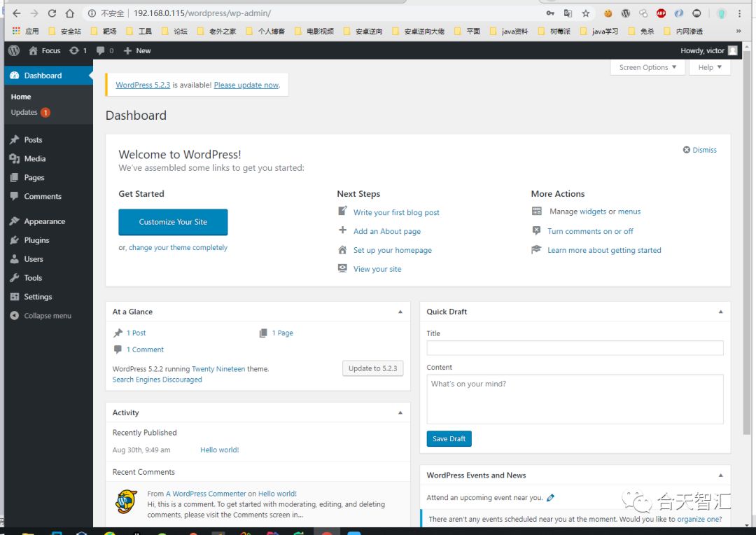Click the Save Draft button
Image resolution: width=756 pixels, height=535 pixels.
coord(449,439)
